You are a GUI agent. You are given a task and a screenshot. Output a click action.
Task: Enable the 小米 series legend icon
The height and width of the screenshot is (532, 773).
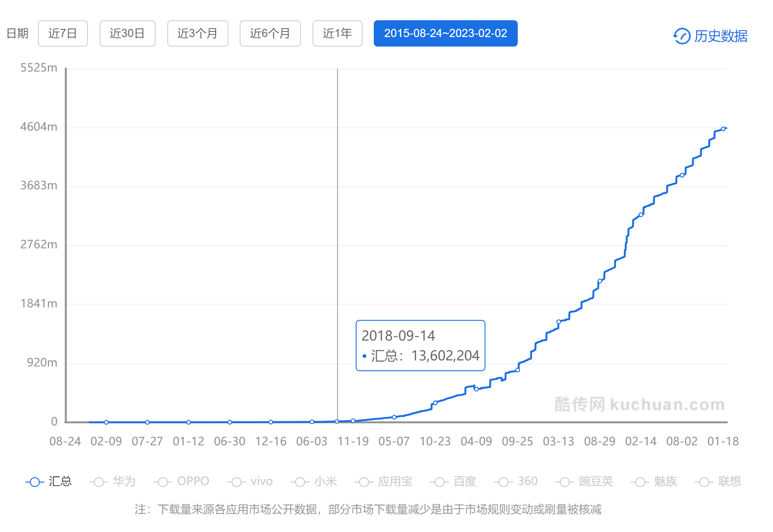[300, 482]
